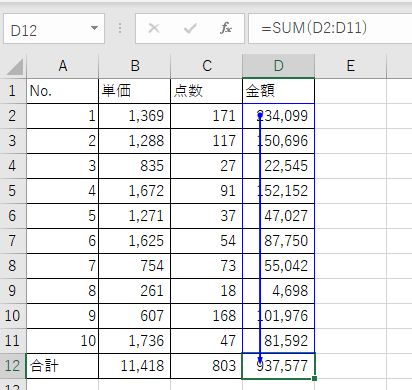Viewport: 412px width, 390px height.
Task: Select column C header
Action: click(x=207, y=66)
